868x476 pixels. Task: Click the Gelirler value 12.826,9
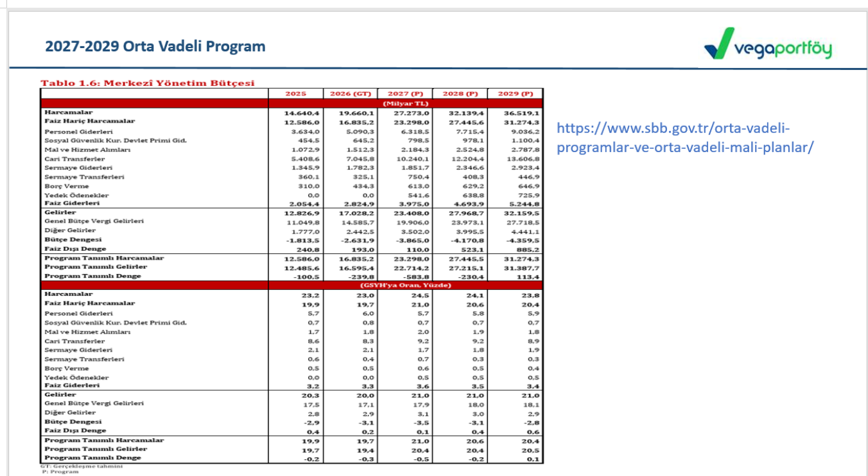(302, 212)
